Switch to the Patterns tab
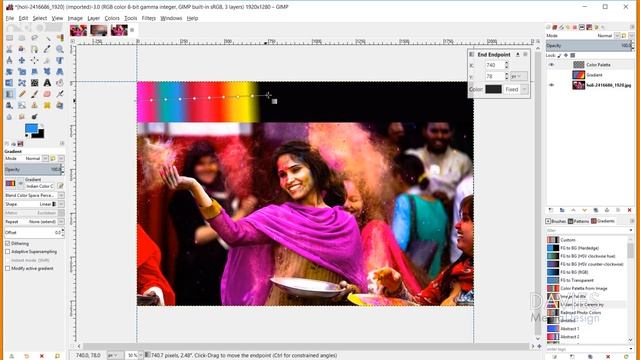Image resolution: width=640 pixels, height=360 pixels. pos(578,221)
